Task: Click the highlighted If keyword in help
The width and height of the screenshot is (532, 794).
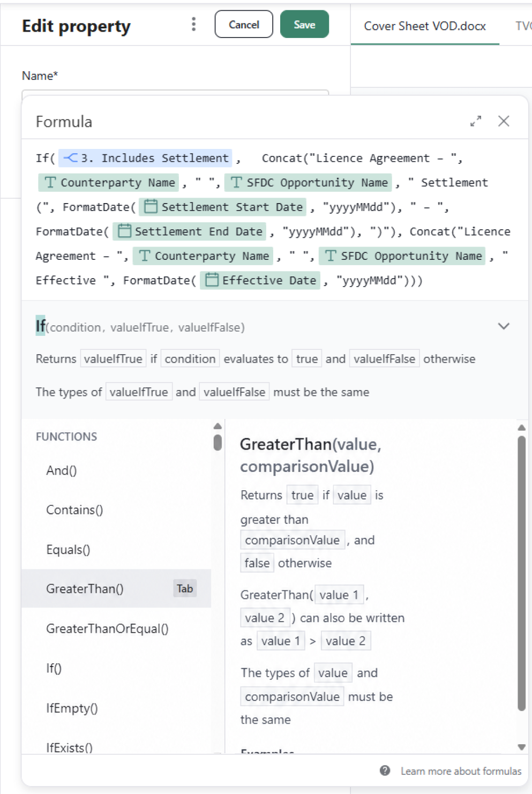Action: [x=41, y=326]
